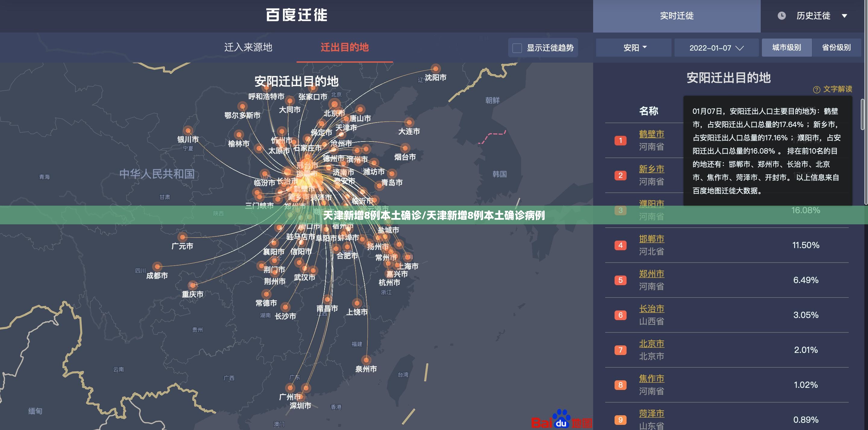Open the 历史迁徙 tab
This screenshot has width=868, height=430.
coord(813,16)
